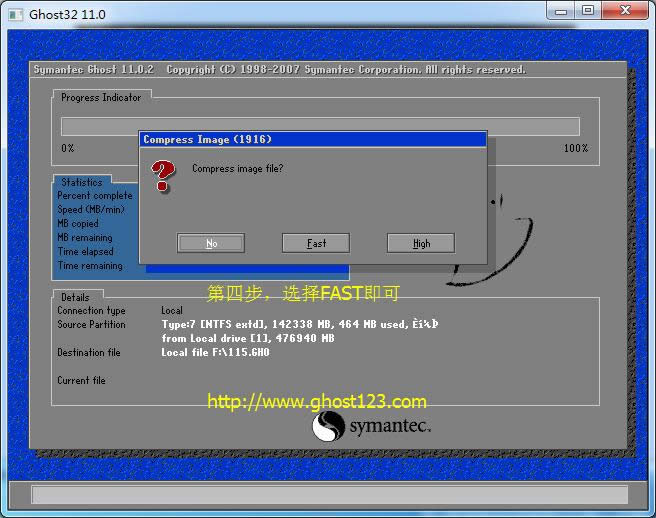Maximize the Ghost32 11.0 window

click(x=588, y=11)
